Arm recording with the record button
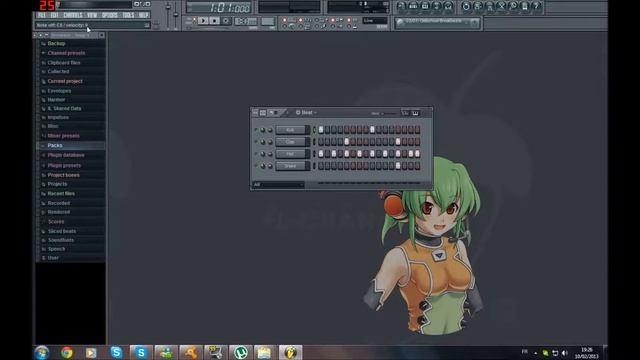The width and height of the screenshot is (640, 360). click(x=226, y=20)
